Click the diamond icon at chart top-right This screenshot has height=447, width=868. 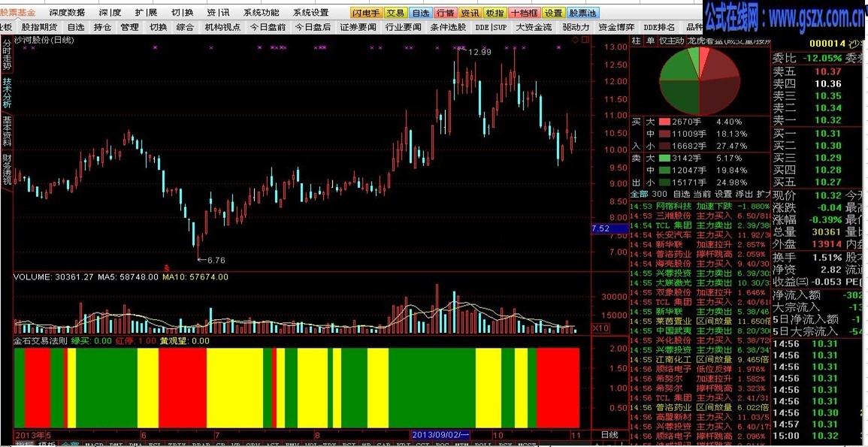point(575,40)
